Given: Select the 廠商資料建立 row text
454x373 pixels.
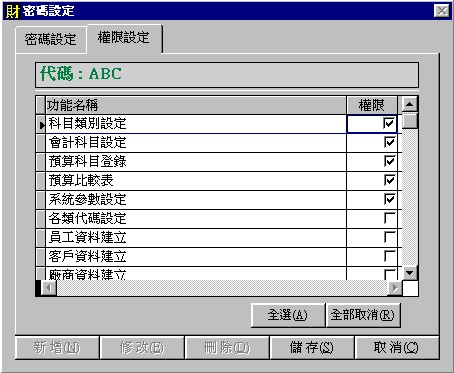Looking at the screenshot, I should click(87, 274).
